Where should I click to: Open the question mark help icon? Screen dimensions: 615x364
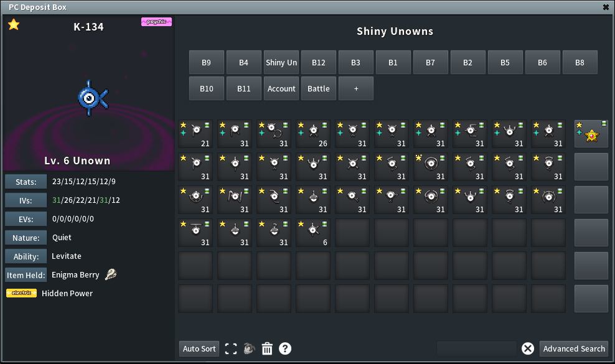(x=285, y=348)
